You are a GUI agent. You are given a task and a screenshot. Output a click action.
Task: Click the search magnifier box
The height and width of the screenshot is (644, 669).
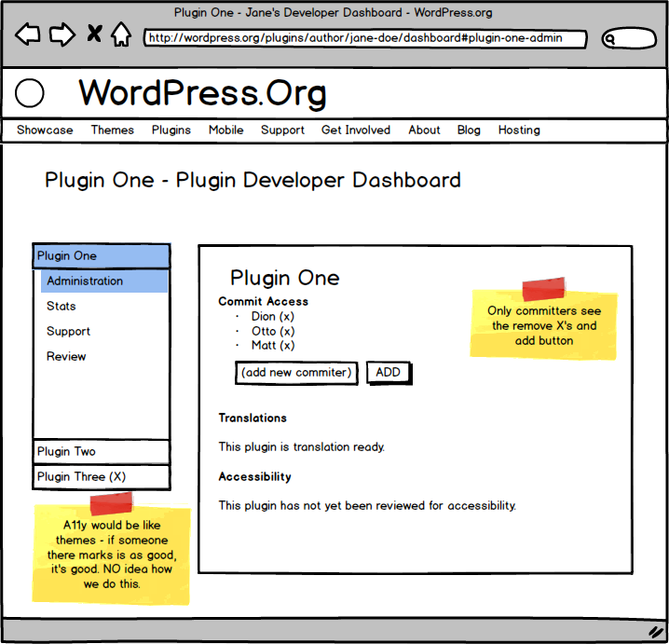629,39
